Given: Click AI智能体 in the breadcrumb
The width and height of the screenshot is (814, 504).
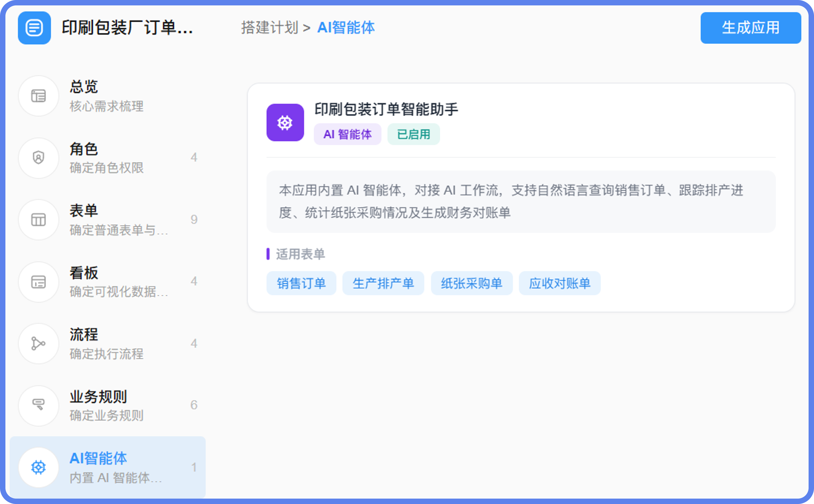Looking at the screenshot, I should pos(346,28).
